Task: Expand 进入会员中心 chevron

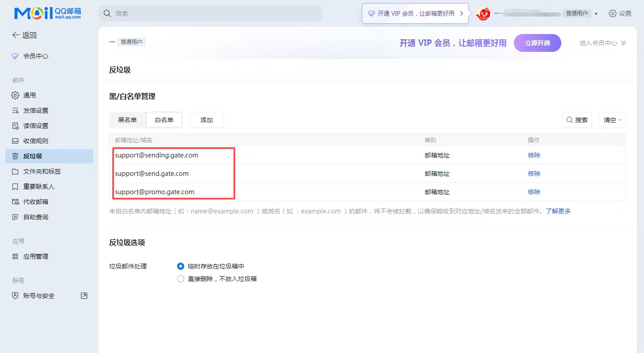Action: [623, 43]
